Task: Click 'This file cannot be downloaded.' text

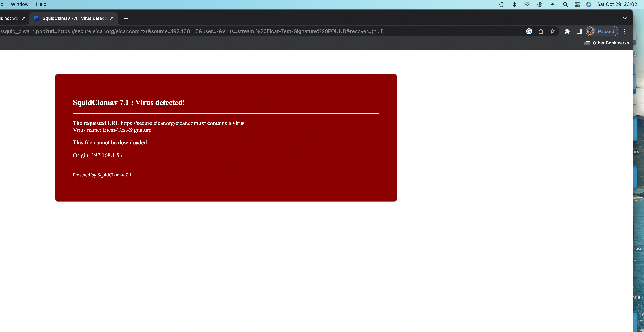Action: point(110,142)
